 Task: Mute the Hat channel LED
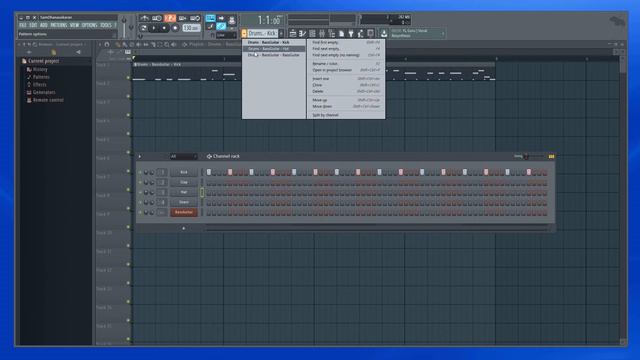[x=140, y=192]
